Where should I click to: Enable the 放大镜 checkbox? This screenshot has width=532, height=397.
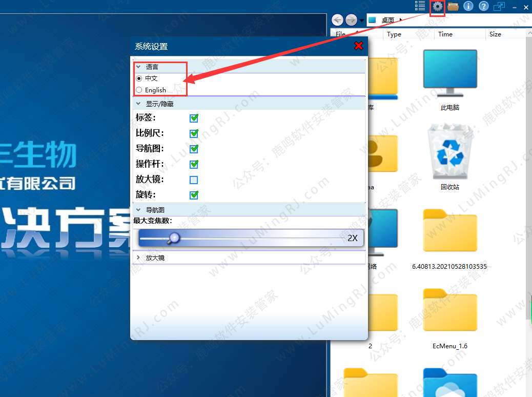point(194,180)
